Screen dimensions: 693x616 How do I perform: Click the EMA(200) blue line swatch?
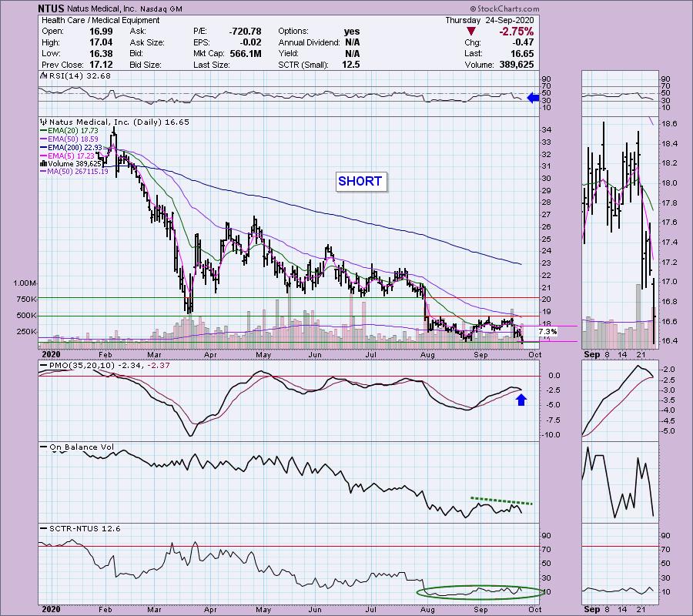tap(44, 148)
